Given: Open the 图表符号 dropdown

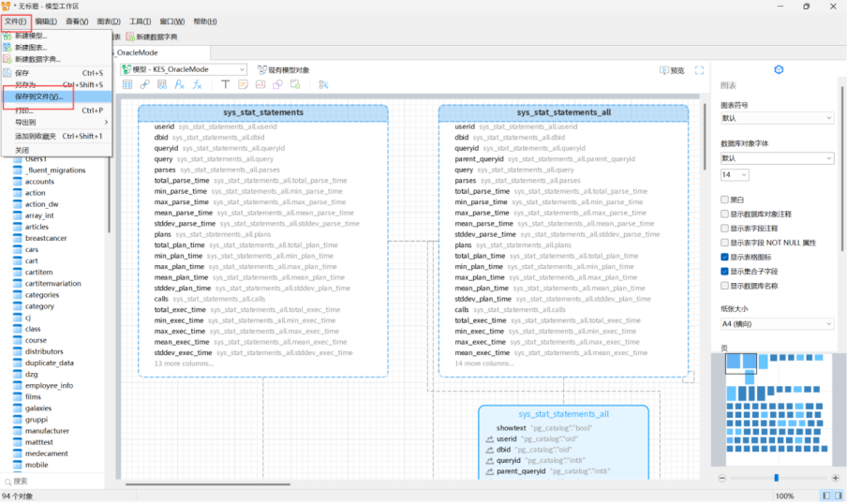Looking at the screenshot, I should (777, 118).
